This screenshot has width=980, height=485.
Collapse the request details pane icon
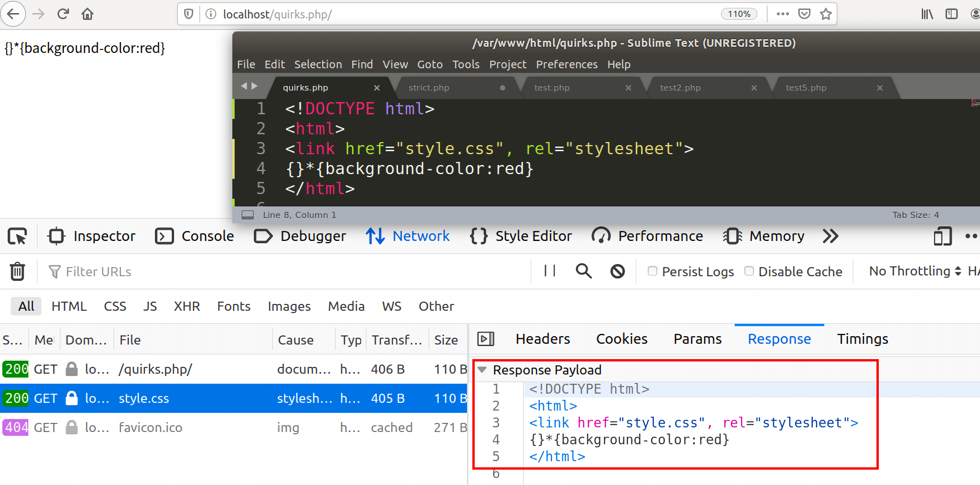(x=485, y=339)
